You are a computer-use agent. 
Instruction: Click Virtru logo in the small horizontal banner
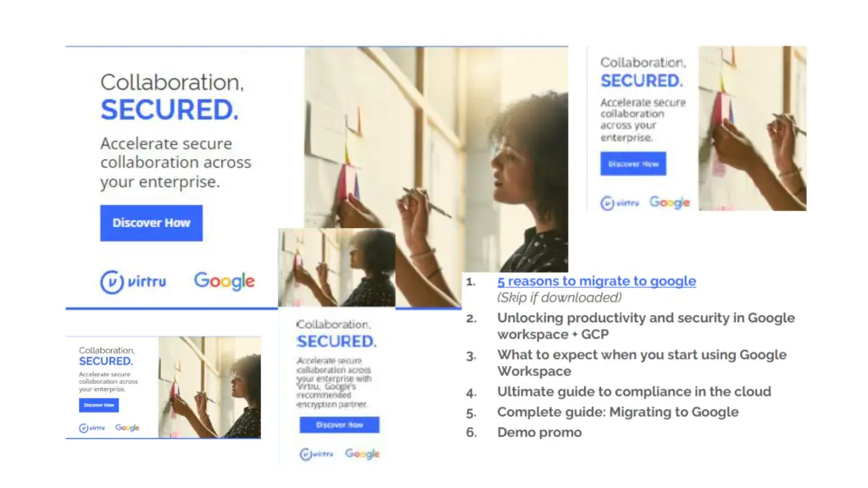pos(92,428)
